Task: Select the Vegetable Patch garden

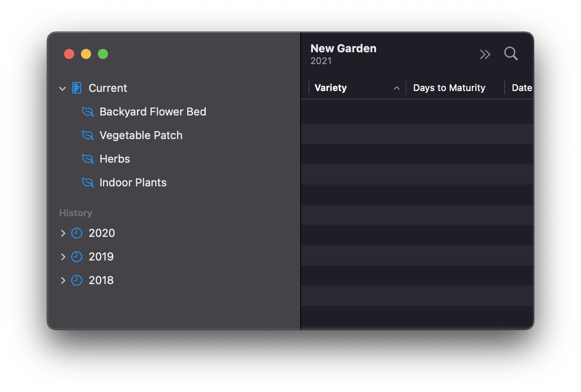Action: click(x=141, y=135)
